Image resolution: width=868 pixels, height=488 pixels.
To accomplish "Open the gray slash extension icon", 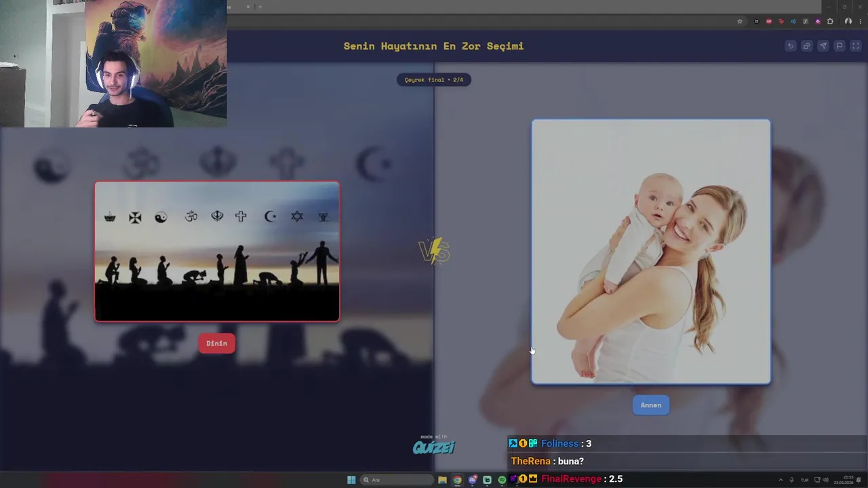I will [806, 21].
